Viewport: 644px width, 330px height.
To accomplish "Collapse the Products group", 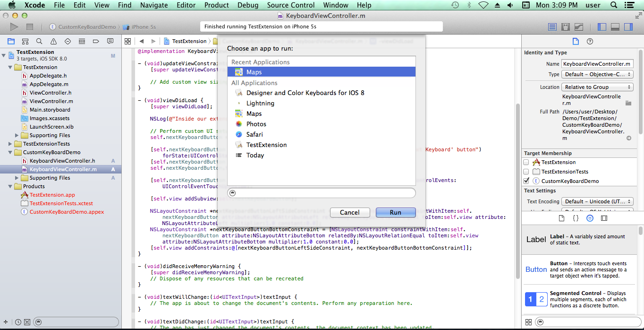I will (10, 186).
